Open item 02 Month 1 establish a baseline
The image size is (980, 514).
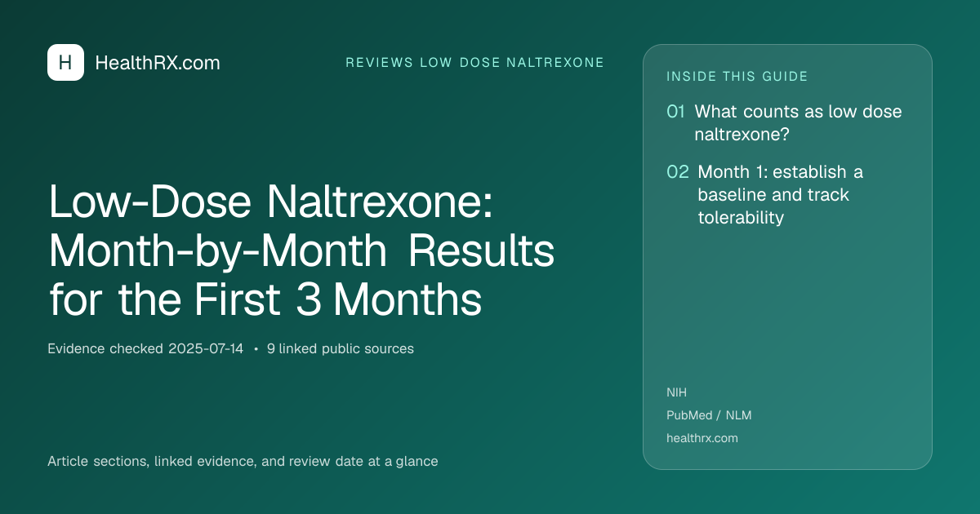765,195
